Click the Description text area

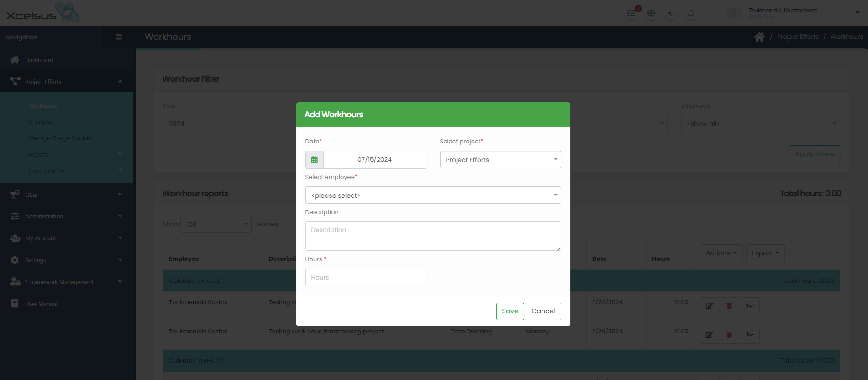coord(433,236)
